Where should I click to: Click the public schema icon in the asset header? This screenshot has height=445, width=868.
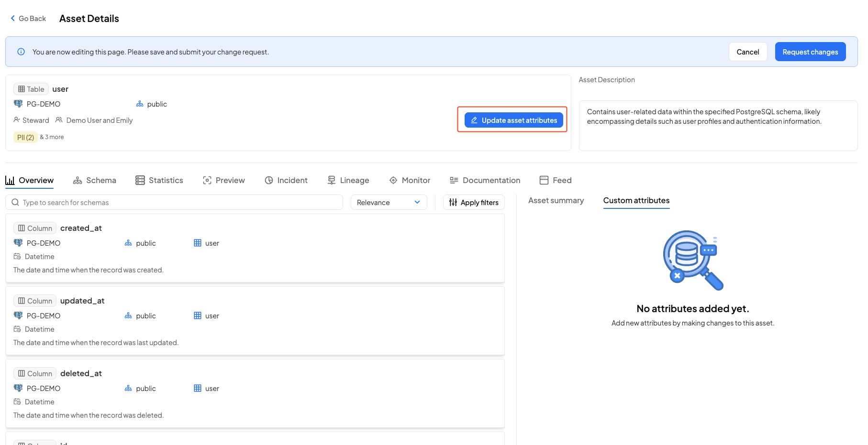(x=140, y=104)
